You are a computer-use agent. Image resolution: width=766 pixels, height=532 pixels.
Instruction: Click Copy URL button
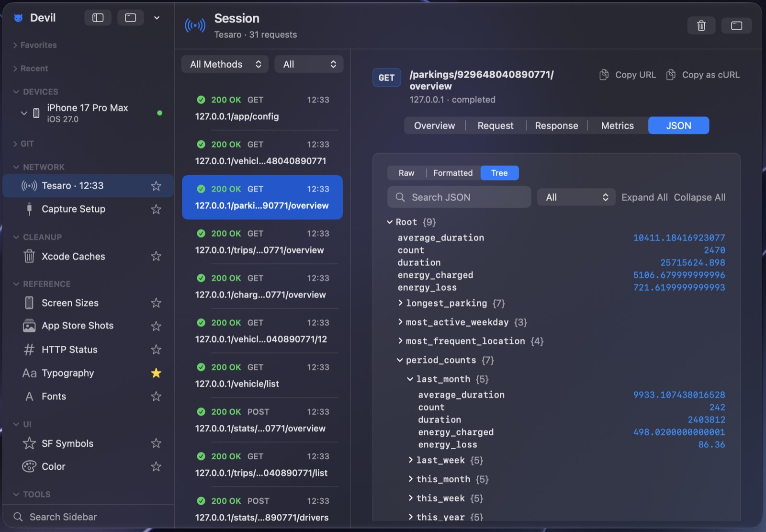point(628,75)
